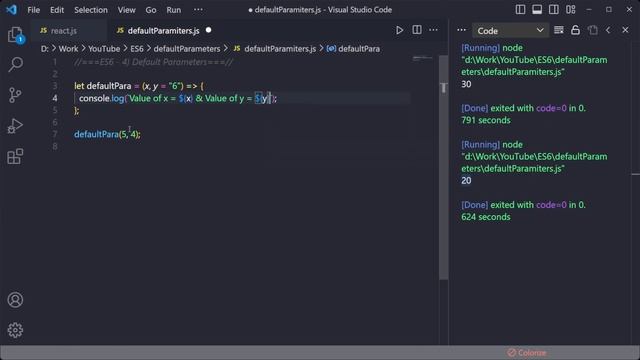Click the VS Code logo icon
The image size is (640, 360).
click(x=11, y=9)
